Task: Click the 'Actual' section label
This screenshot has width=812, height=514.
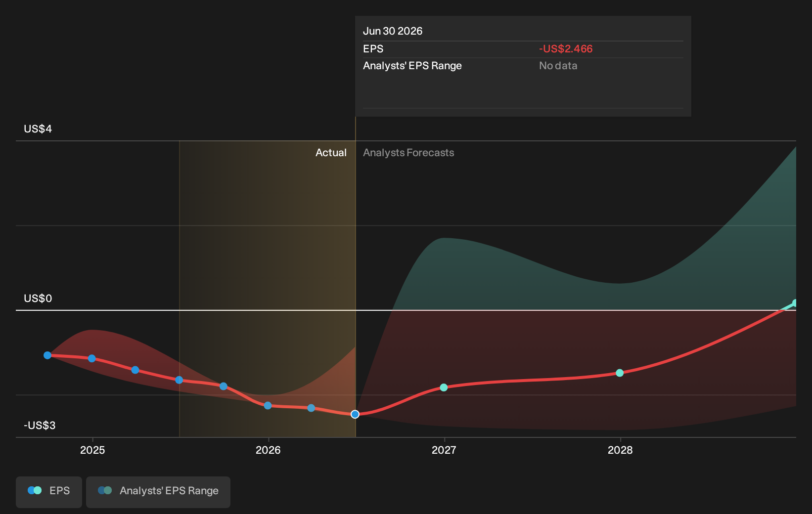Action: click(331, 153)
